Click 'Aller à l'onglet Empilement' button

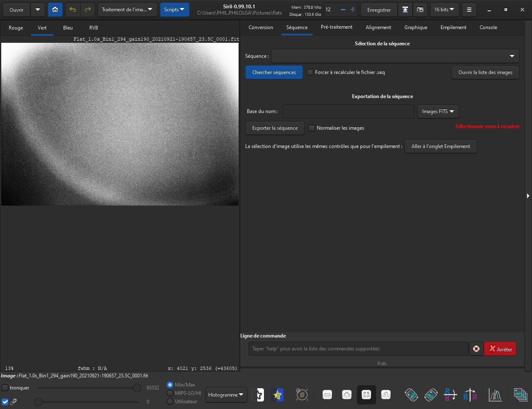pos(441,146)
